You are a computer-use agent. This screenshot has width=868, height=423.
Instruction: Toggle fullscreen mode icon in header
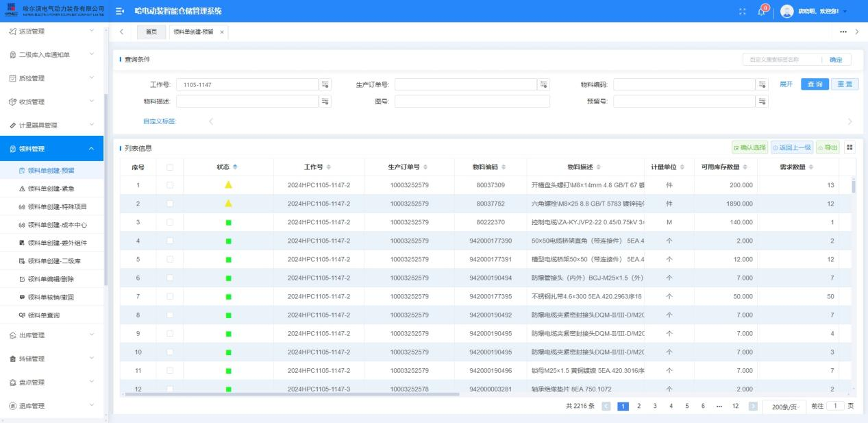click(743, 12)
